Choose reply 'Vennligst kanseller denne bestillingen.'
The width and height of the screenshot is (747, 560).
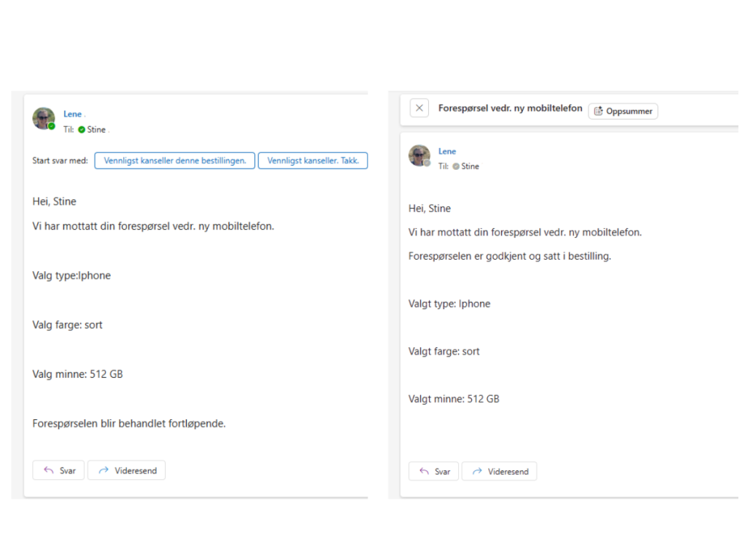click(x=175, y=160)
